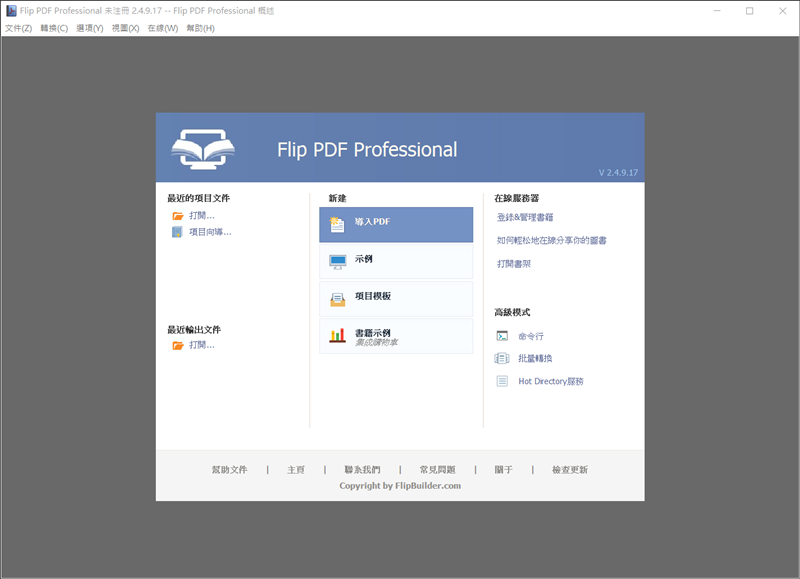Open 如何輕松地在線分享你的圖書 link
Screen dimensions: 800x579
(x=552, y=240)
